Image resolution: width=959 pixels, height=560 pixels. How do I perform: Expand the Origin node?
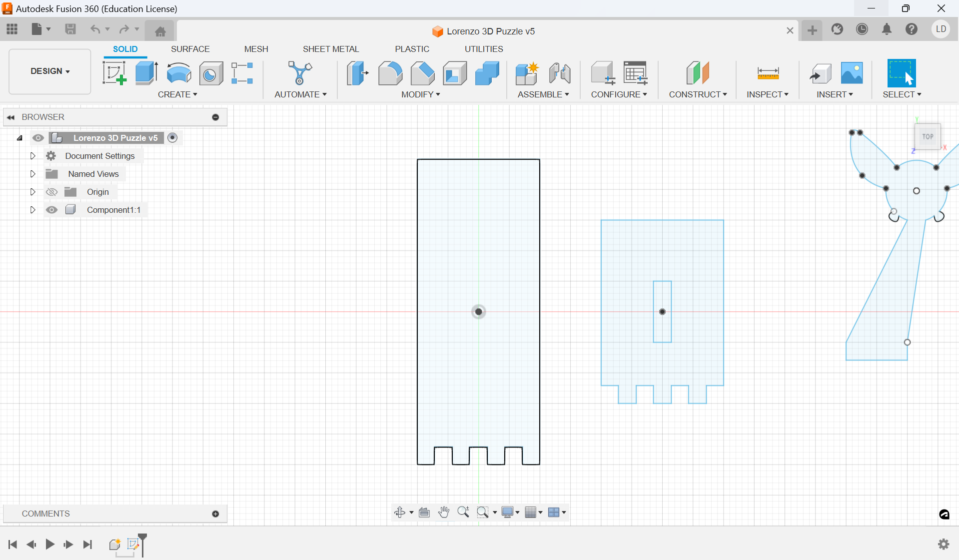32,192
